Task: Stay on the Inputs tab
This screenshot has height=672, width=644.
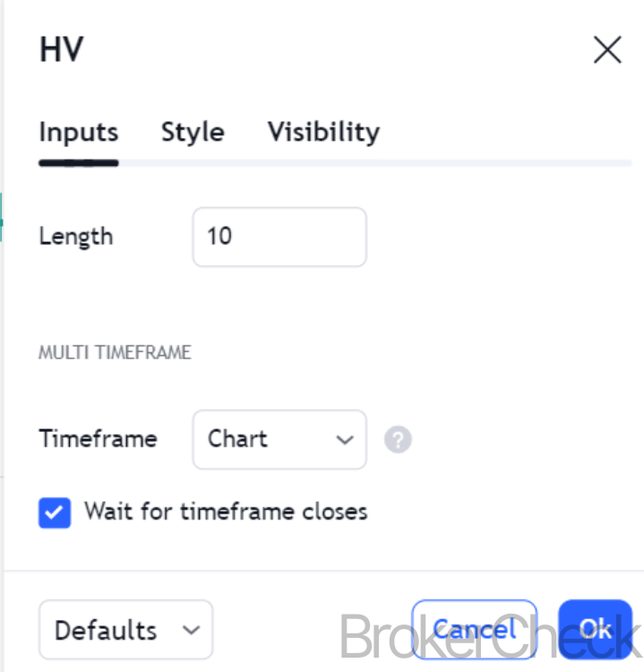Action: [79, 133]
